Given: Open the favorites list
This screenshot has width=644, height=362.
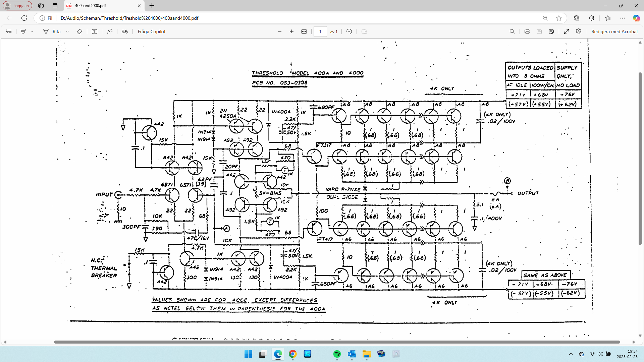Looking at the screenshot, I should [x=608, y=18].
